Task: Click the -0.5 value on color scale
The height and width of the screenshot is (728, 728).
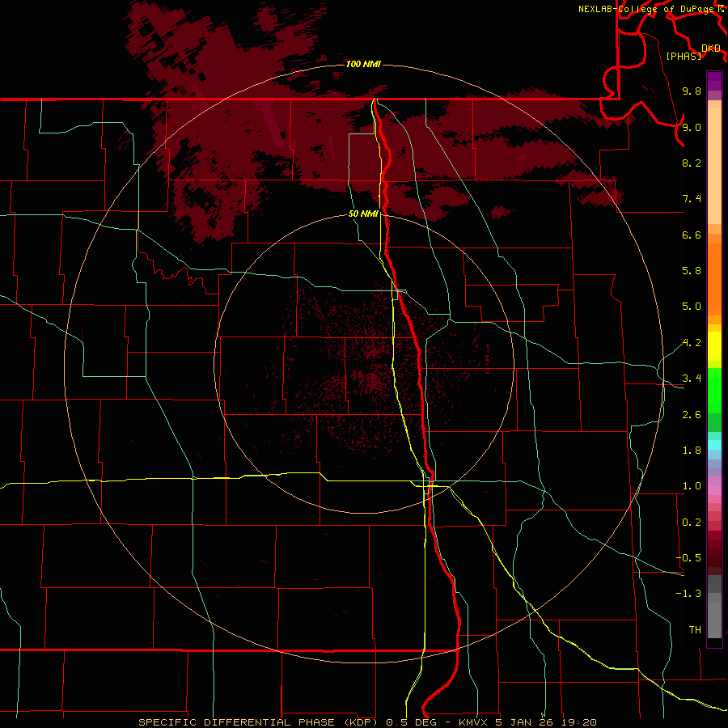Action: (688, 557)
